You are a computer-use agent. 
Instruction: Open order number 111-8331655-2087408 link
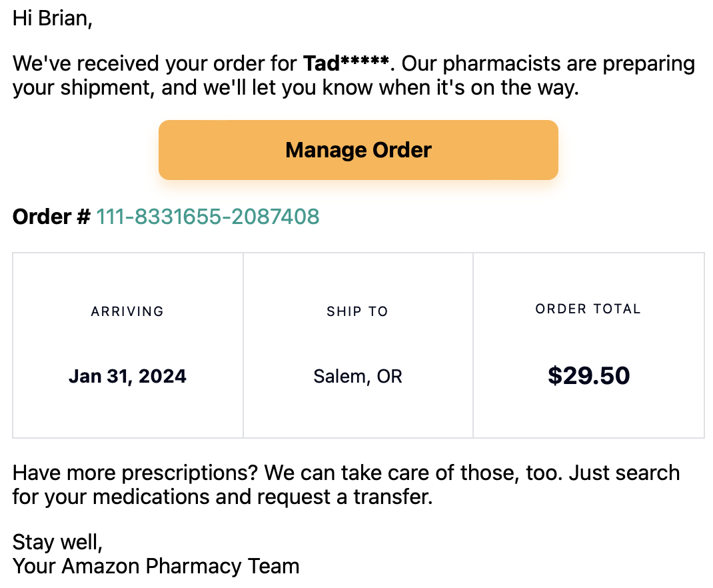point(208,217)
